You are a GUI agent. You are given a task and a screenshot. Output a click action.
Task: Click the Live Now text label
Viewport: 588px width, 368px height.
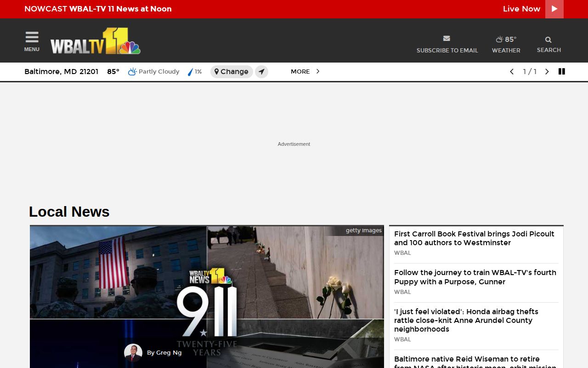tap(521, 9)
